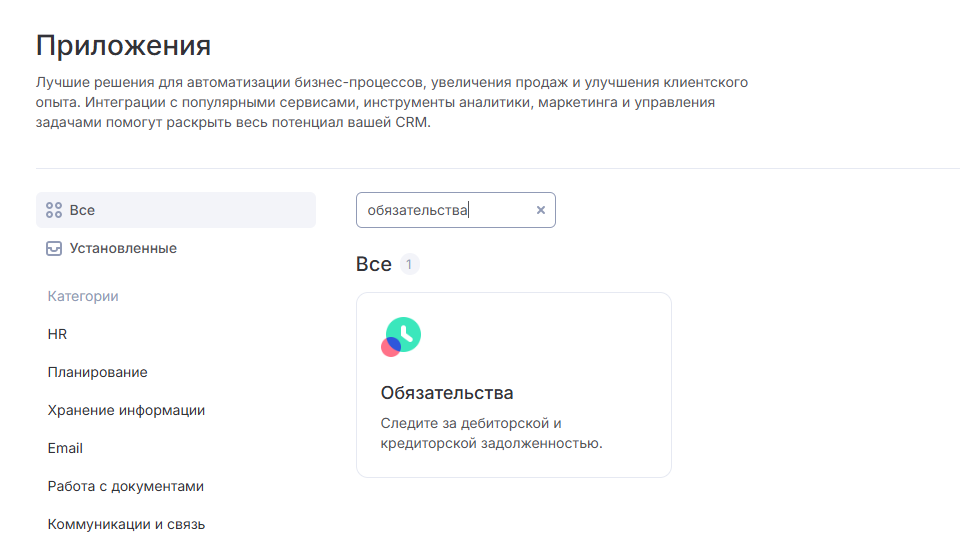Open the Коммуникации и связь category

point(126,524)
